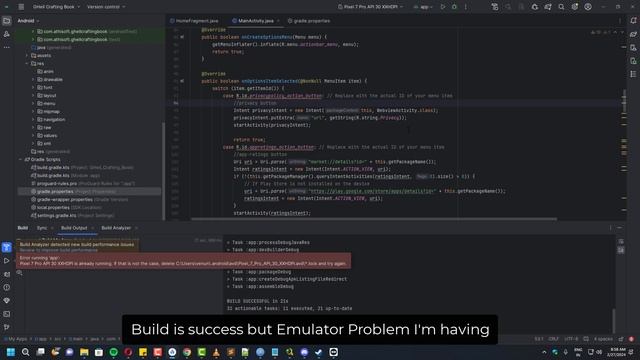Viewport: 640px width, 360px height.
Task: Expand the drawable folder
Action: click(33, 80)
